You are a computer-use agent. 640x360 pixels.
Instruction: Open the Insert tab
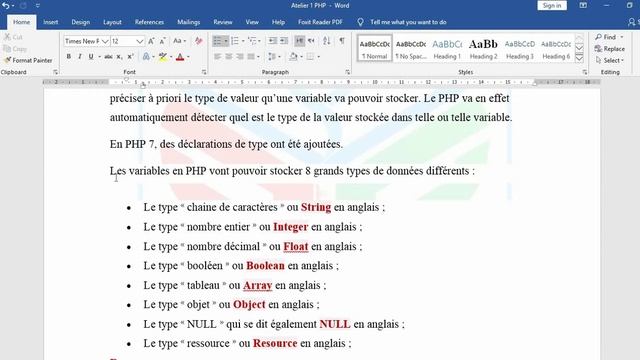[51, 22]
